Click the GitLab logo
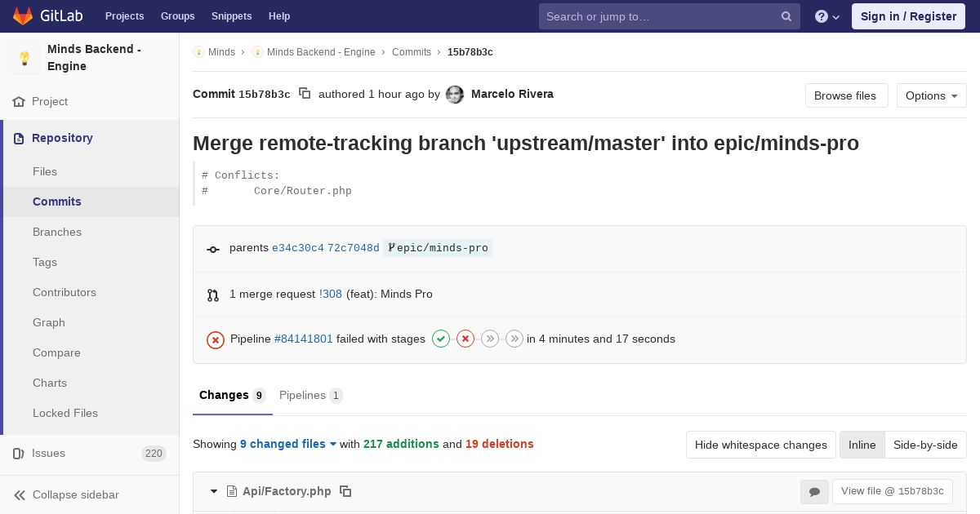Viewport: 980px width, 514px height. click(x=47, y=16)
